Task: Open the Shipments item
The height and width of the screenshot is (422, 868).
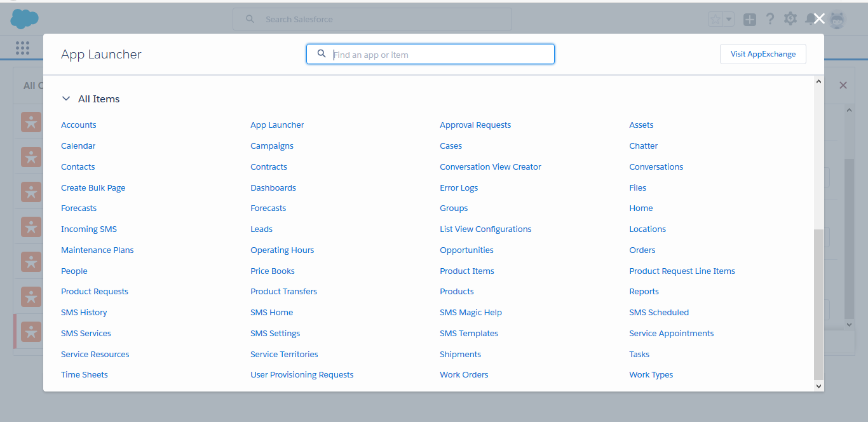Action: 460,355
